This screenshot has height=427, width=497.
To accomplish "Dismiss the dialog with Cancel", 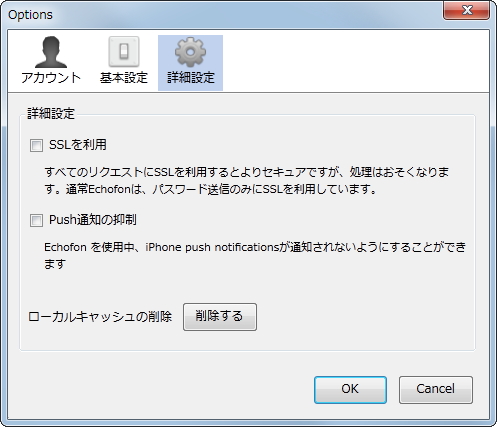I will click(x=436, y=390).
